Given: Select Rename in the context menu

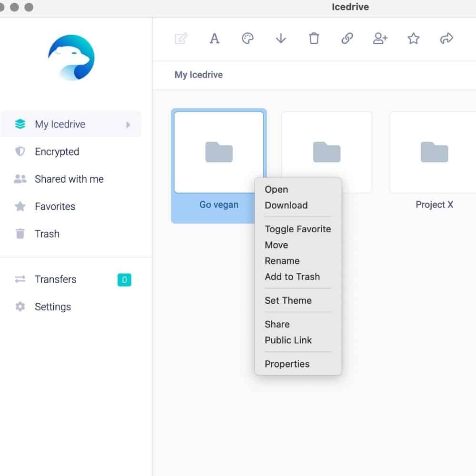Looking at the screenshot, I should pos(298,261).
